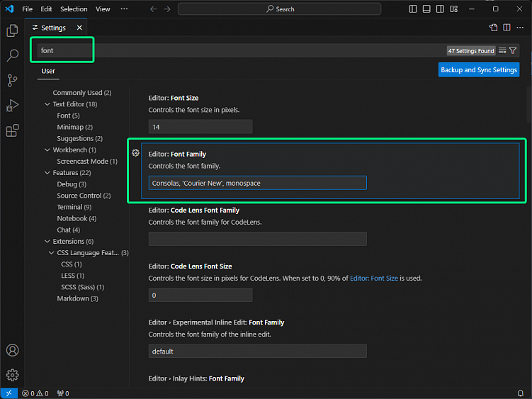
Task: Toggle the primary side bar layout button
Action: pyautogui.click(x=413, y=9)
